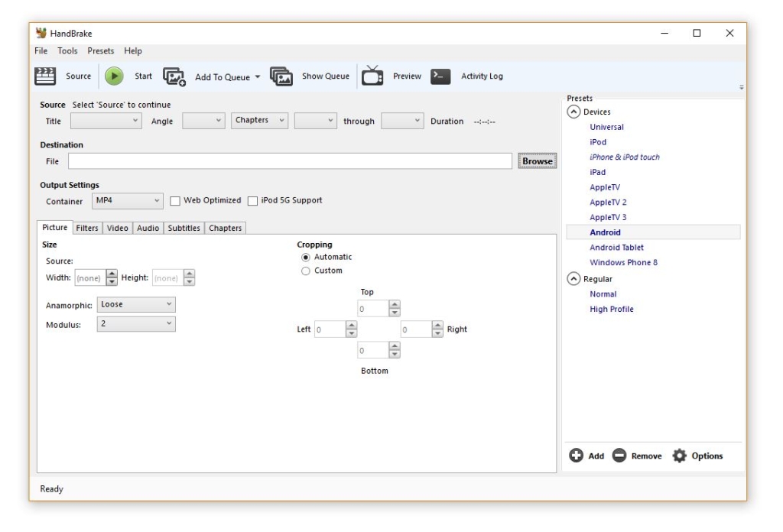Open the Show Queue icon
This screenshot has width=783, height=532.
tap(281, 76)
